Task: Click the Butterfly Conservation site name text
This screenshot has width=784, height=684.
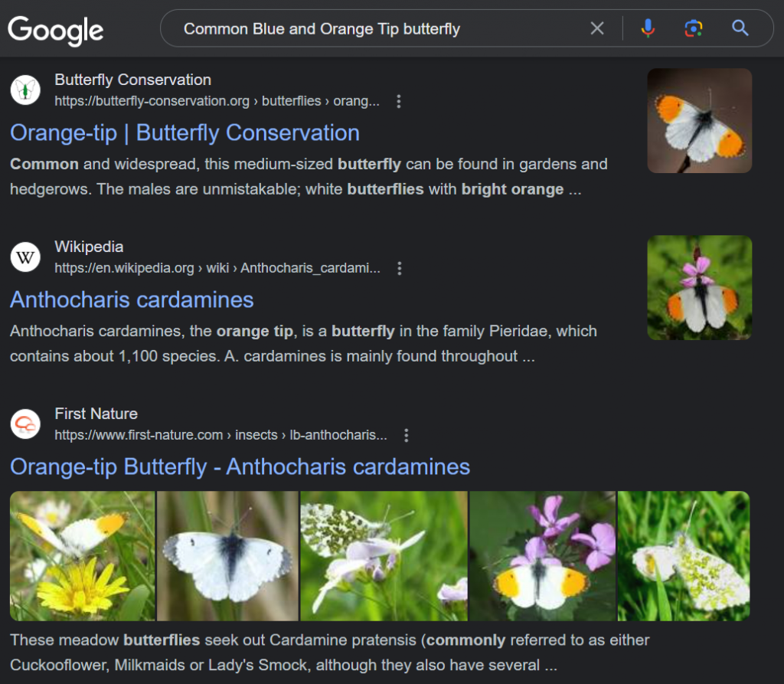Action: click(133, 80)
